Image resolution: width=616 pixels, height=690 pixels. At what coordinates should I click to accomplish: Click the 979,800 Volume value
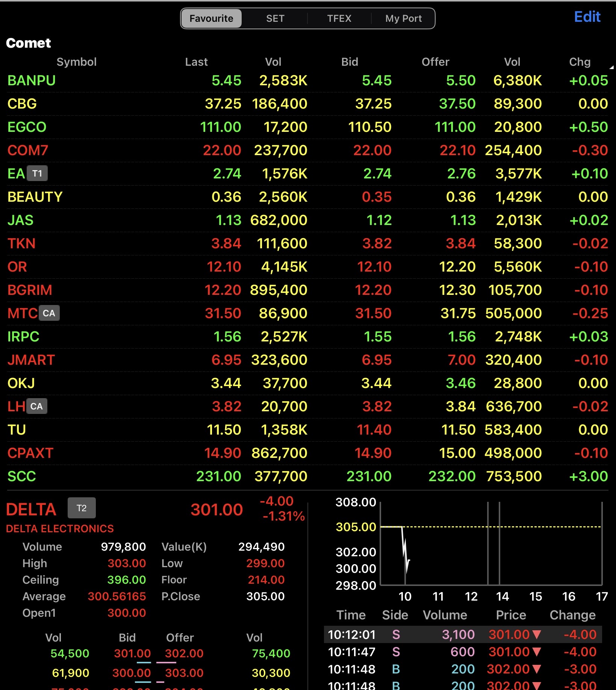pos(123,547)
